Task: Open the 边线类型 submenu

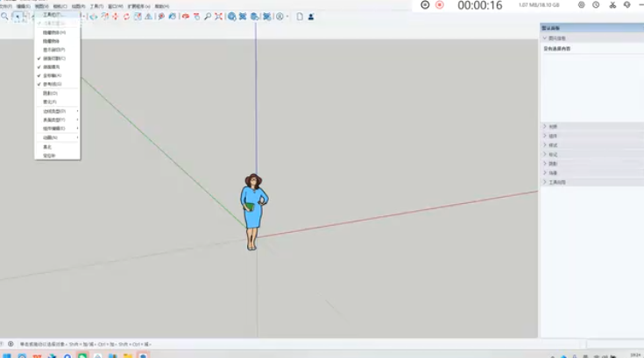Action: pyautogui.click(x=54, y=111)
